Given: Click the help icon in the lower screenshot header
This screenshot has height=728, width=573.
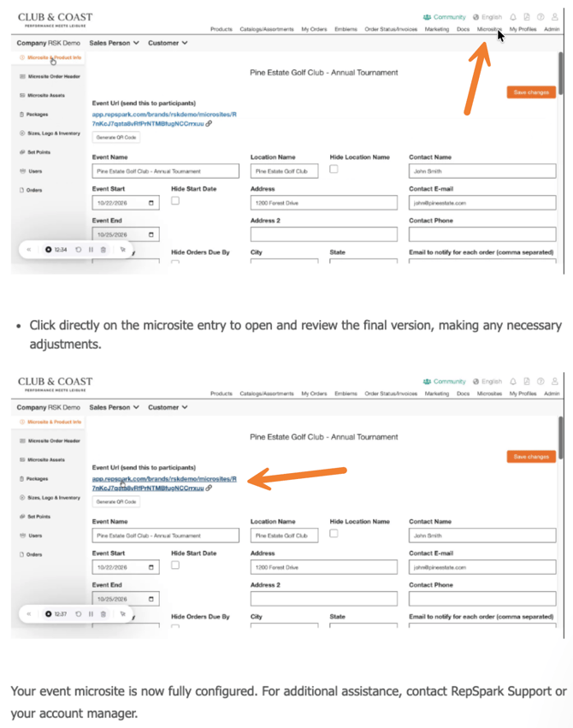Looking at the screenshot, I should (541, 382).
